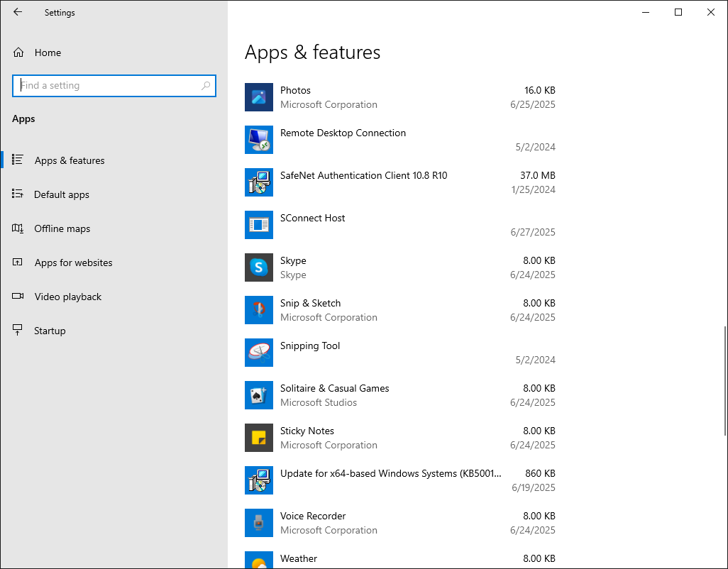Screen dimensions: 728x569
Task: Select the Sticky Notes name
Action: point(307,431)
